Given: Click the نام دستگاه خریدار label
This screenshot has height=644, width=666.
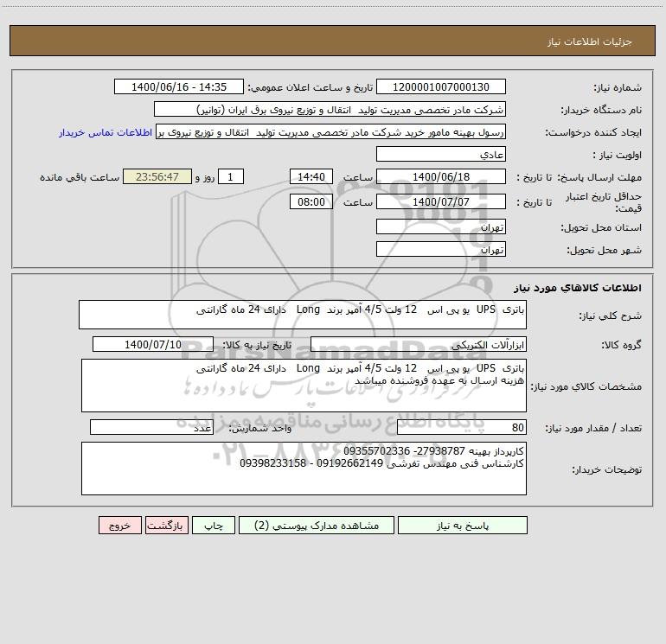Looking at the screenshot, I should pos(601,110).
